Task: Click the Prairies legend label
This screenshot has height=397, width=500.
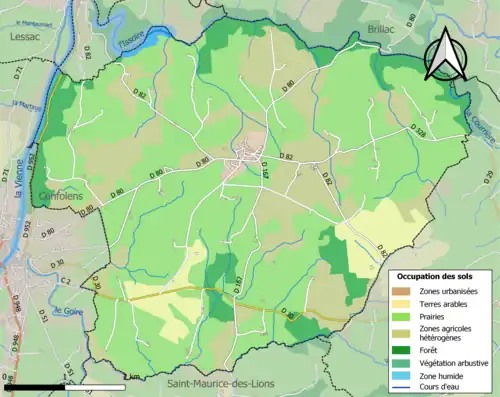Action: [432, 317]
